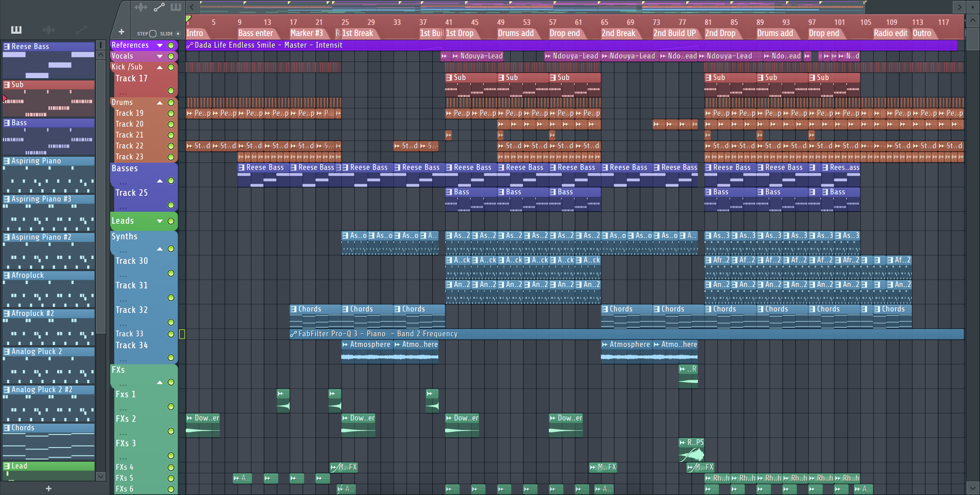Open menu icon of first Atmosphere audio clip
980x495 pixels.
click(345, 344)
